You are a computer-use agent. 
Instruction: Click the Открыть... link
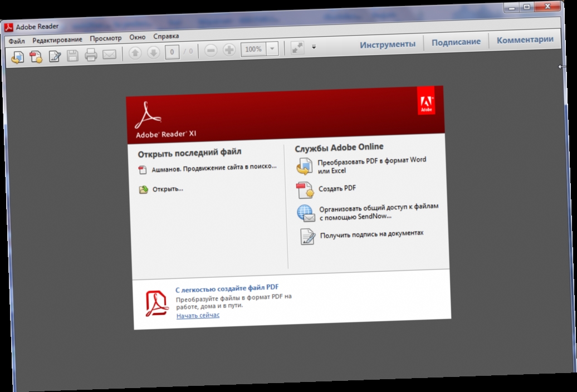168,189
